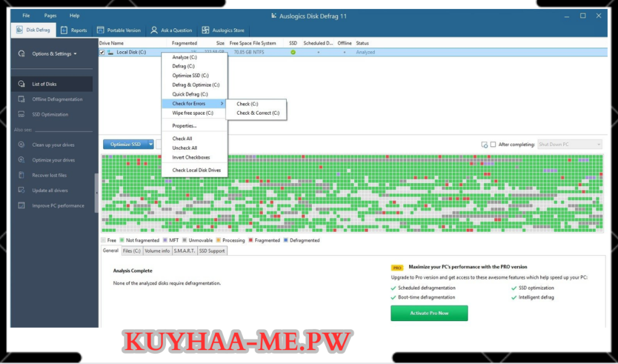This screenshot has height=364, width=618.
Task: Click the scheduler icon beside After completing
Action: click(485, 145)
